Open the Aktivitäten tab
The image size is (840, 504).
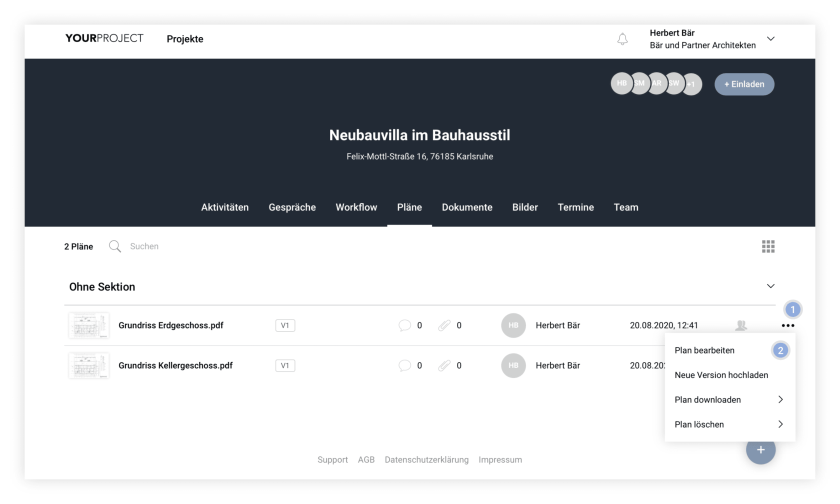[225, 207]
